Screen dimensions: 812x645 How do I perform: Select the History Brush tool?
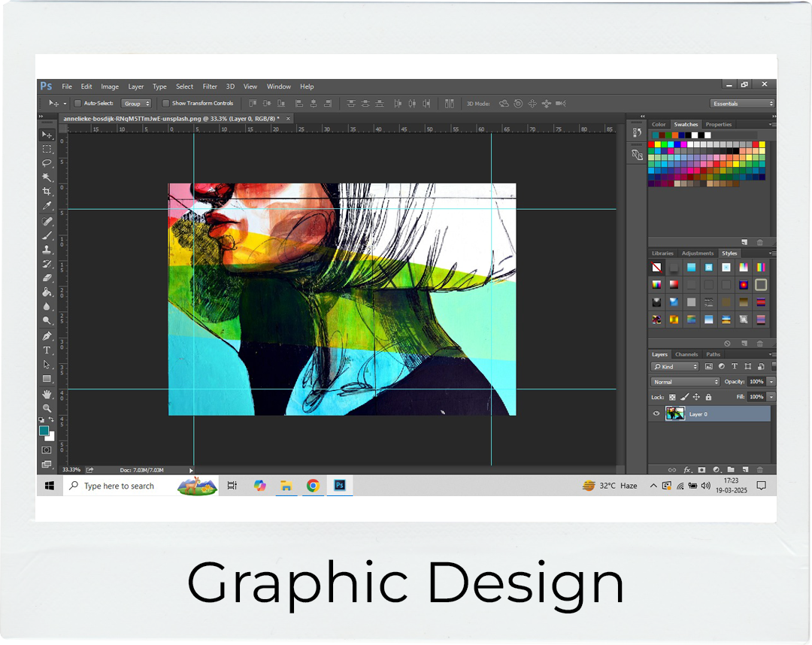[x=47, y=264]
